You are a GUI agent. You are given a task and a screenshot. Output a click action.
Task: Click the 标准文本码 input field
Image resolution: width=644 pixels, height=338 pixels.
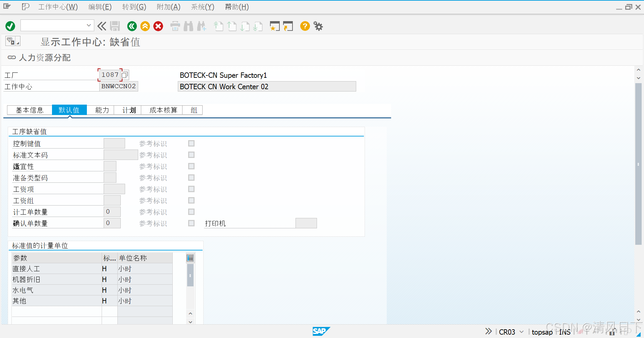121,155
